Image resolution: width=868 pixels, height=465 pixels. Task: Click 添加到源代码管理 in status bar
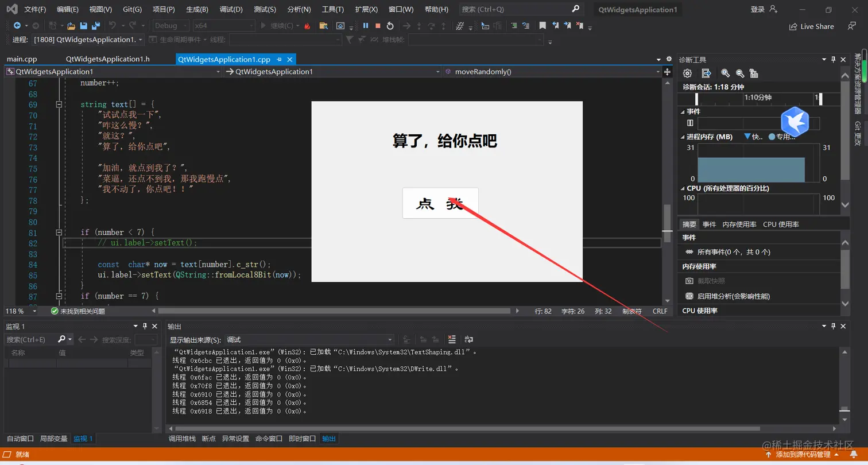(x=803, y=455)
